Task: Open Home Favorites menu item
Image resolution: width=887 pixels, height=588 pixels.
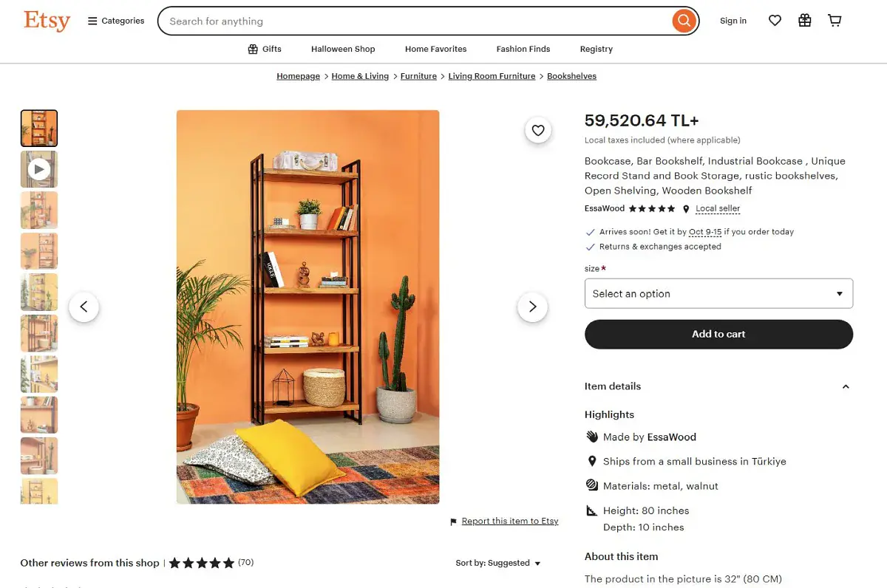Action: (x=436, y=49)
